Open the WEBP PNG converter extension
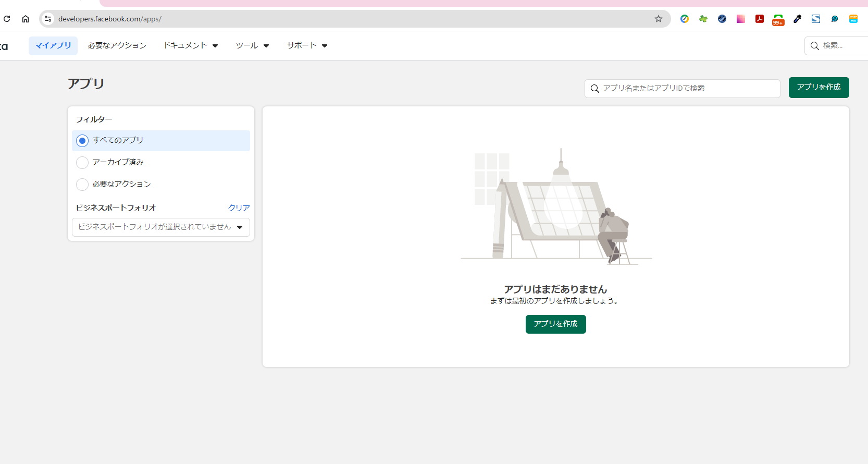 pyautogui.click(x=853, y=19)
